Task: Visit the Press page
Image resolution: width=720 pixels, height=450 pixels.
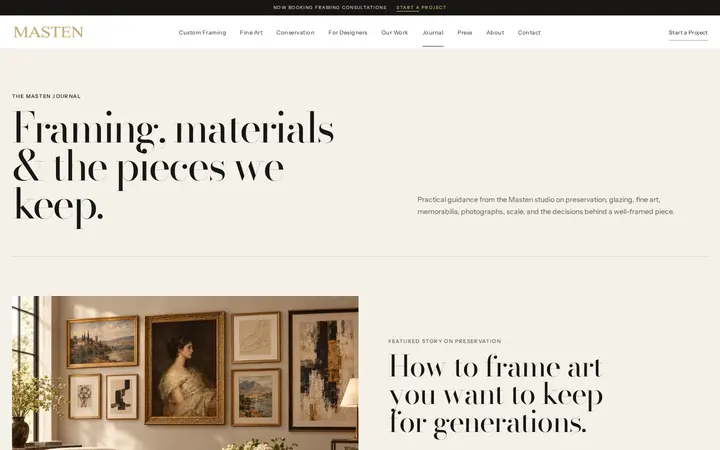Action: (x=465, y=33)
